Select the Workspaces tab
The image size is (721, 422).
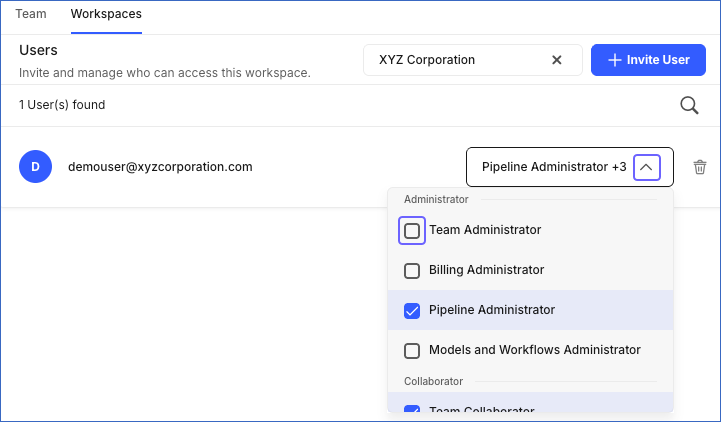coord(106,14)
